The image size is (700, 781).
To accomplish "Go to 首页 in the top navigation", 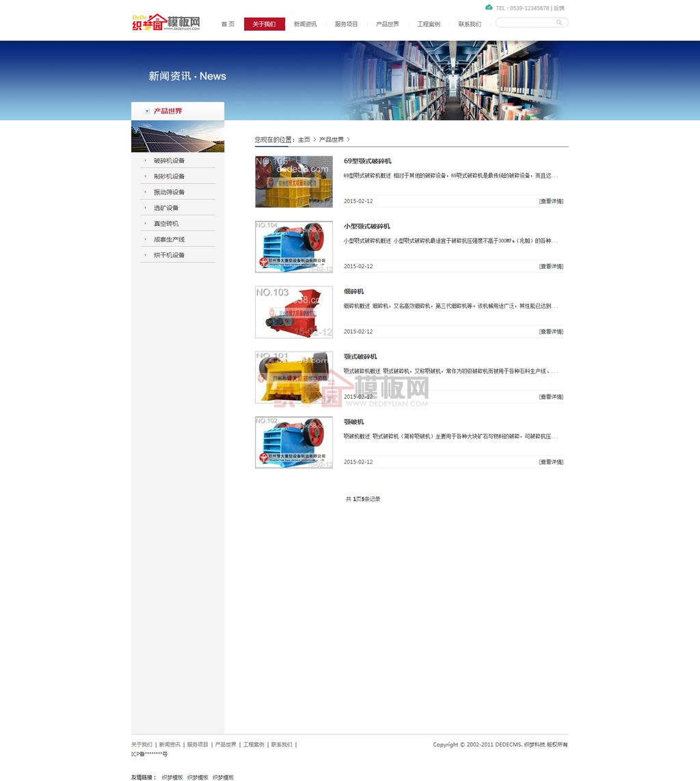I will tap(228, 24).
